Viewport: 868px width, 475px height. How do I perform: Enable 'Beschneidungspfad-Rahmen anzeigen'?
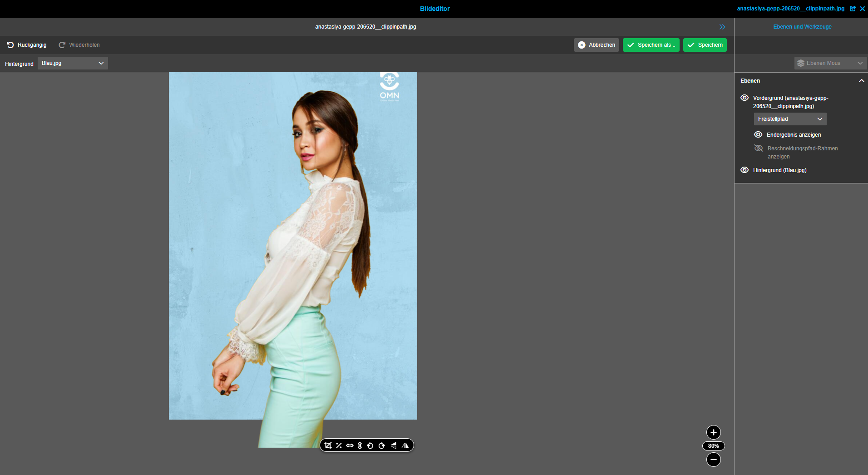pos(758,148)
